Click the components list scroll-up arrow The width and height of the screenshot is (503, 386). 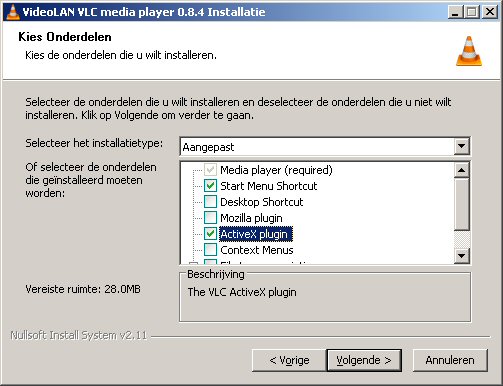tap(461, 170)
